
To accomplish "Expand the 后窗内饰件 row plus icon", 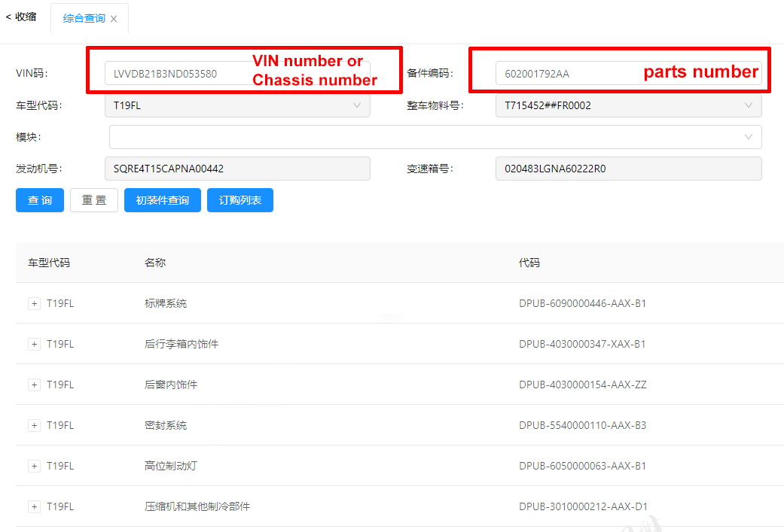I will click(34, 385).
